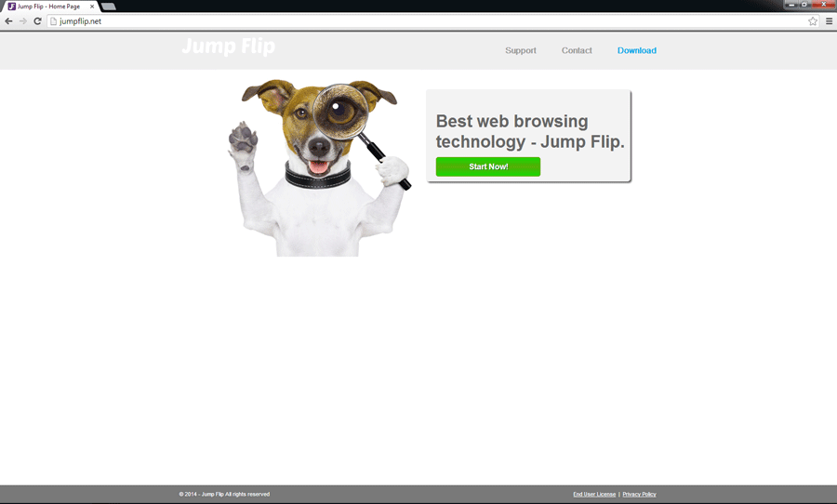Click the browser Back arrow
The image size is (837, 504).
click(9, 21)
